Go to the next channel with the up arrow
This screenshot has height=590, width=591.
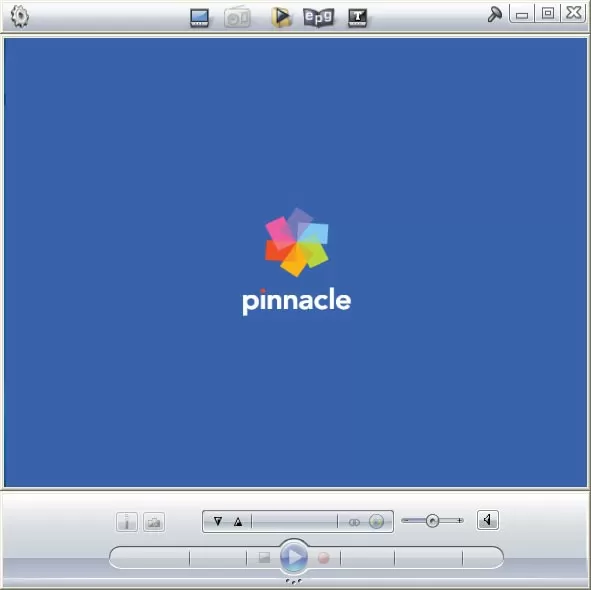238,522
